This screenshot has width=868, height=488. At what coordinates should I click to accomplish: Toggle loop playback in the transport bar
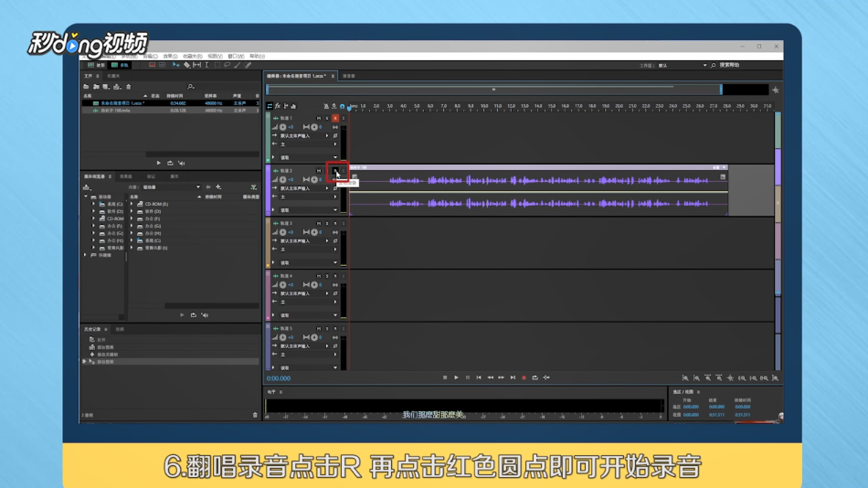535,377
